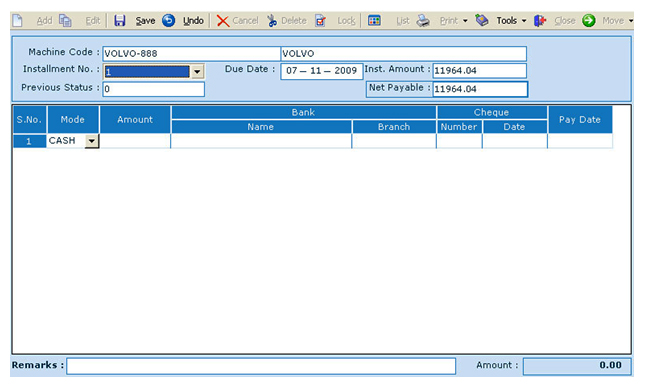Click the Add new document icon
Viewport: 646px width, 389px height.
pyautogui.click(x=18, y=20)
